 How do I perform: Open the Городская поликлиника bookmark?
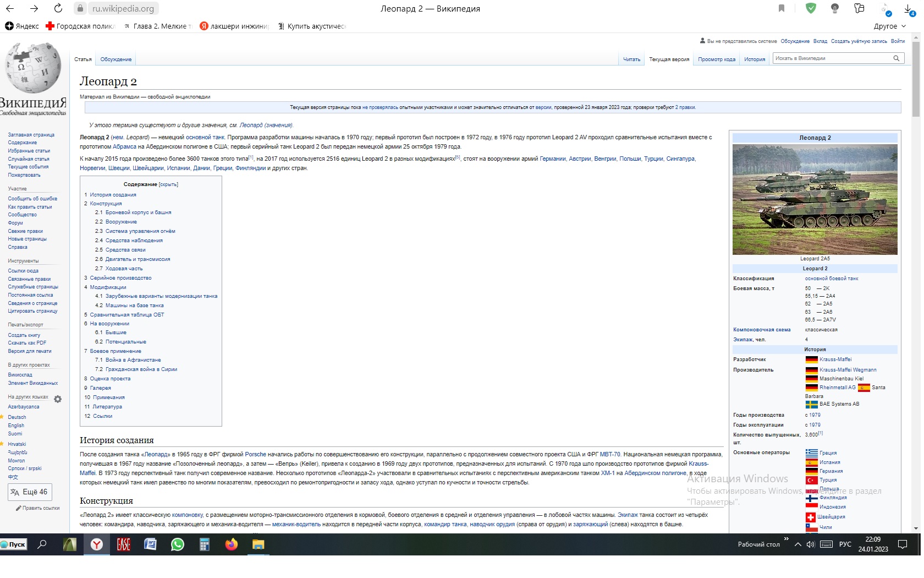(x=80, y=26)
